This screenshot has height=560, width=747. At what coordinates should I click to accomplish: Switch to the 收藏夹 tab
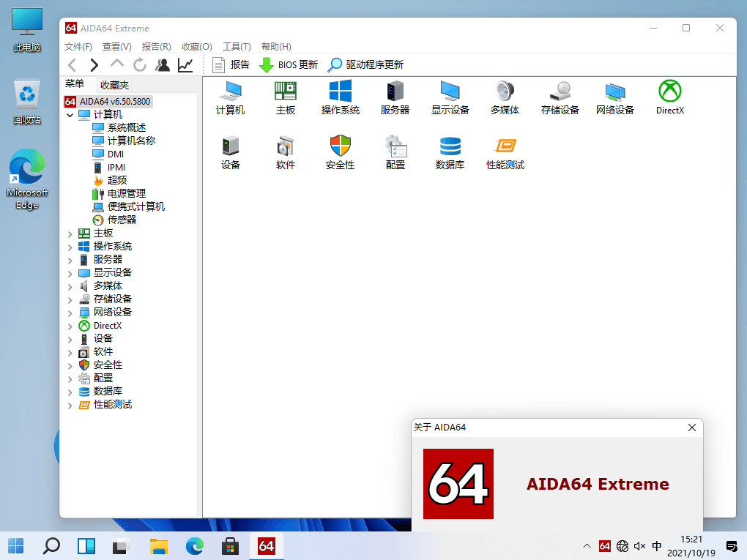114,85
